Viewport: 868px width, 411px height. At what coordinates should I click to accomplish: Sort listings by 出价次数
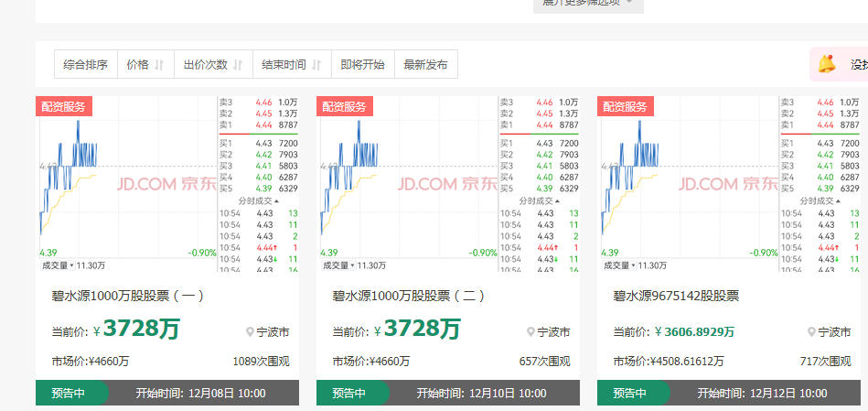click(x=213, y=64)
